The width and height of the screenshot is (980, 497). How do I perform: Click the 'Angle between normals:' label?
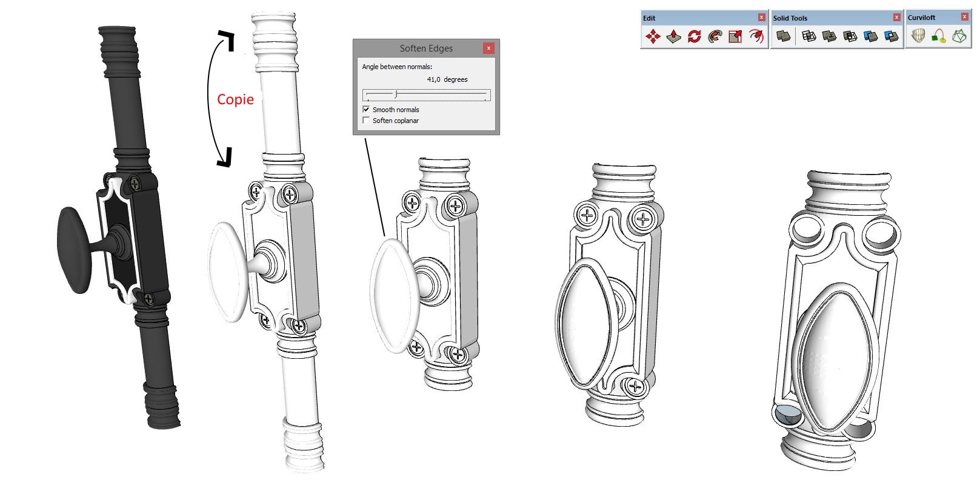(397, 67)
